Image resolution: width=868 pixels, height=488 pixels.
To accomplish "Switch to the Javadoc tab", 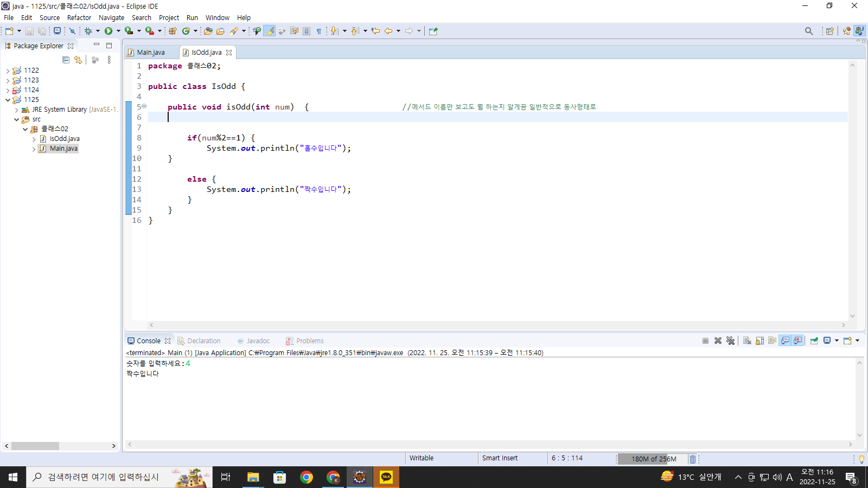I will click(253, 341).
